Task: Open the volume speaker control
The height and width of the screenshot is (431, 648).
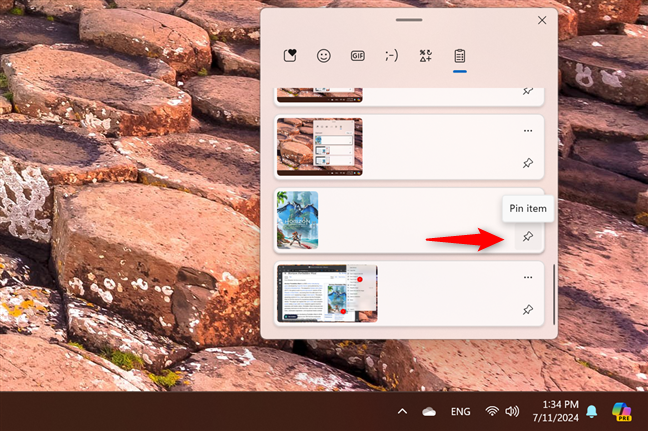Action: [512, 411]
